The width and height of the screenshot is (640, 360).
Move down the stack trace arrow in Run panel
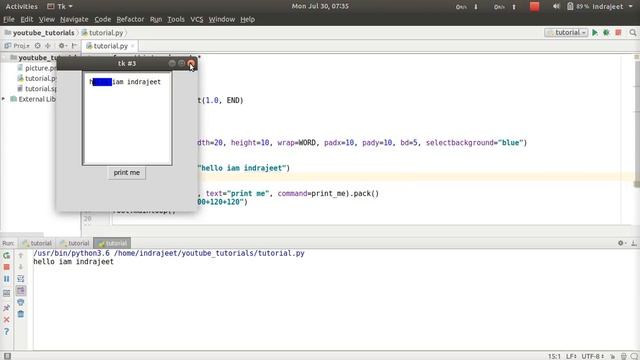coord(21,267)
